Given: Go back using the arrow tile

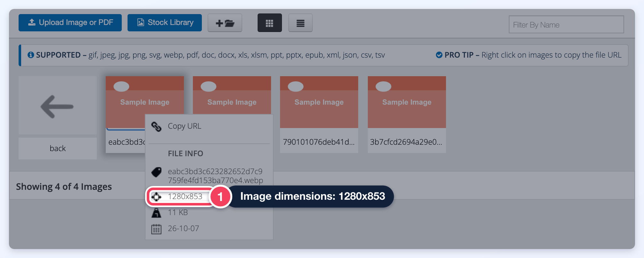Looking at the screenshot, I should (58, 106).
